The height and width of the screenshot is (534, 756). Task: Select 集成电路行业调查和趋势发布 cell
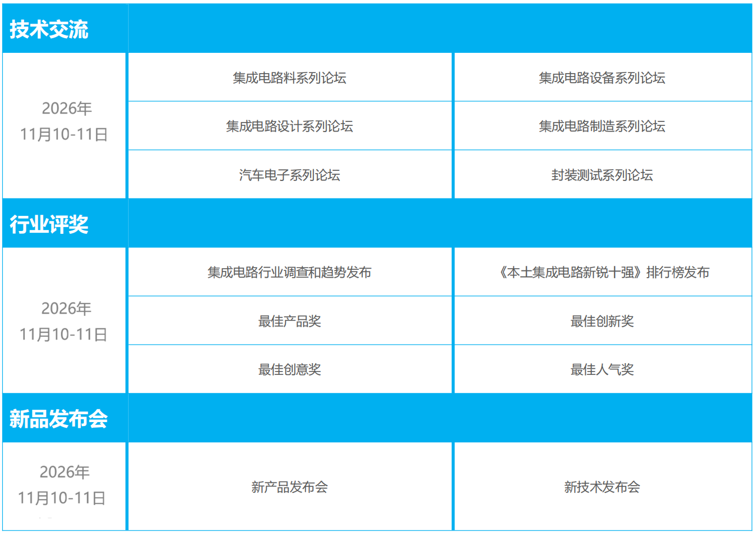click(289, 273)
